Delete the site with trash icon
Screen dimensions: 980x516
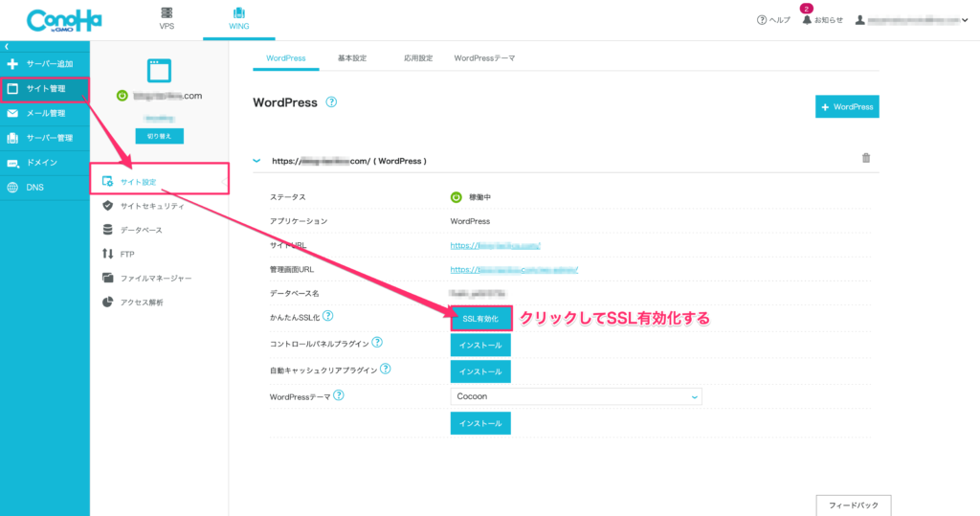865,158
